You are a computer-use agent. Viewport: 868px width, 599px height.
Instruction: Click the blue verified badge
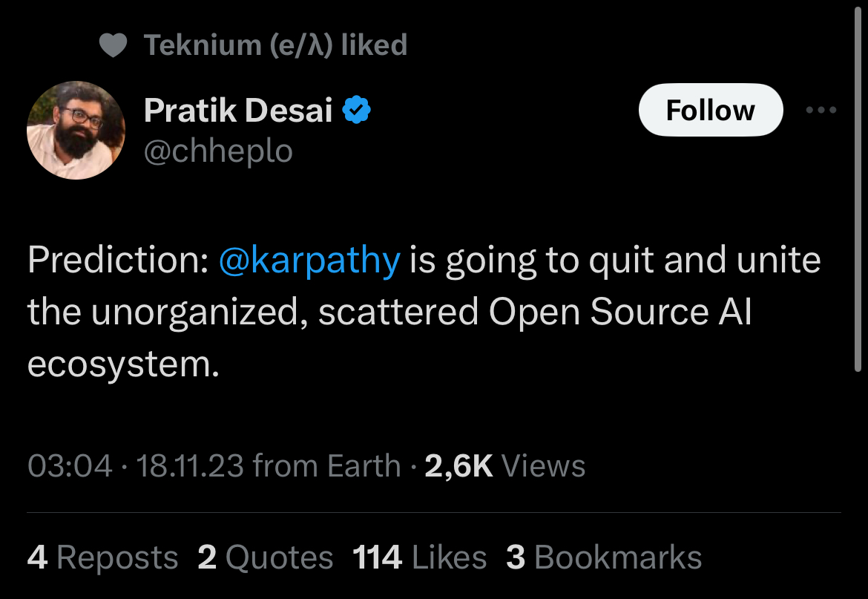[x=357, y=111]
